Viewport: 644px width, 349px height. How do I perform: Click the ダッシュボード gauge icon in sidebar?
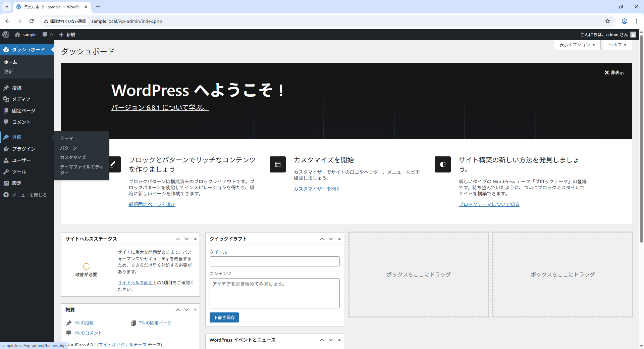(x=6, y=50)
